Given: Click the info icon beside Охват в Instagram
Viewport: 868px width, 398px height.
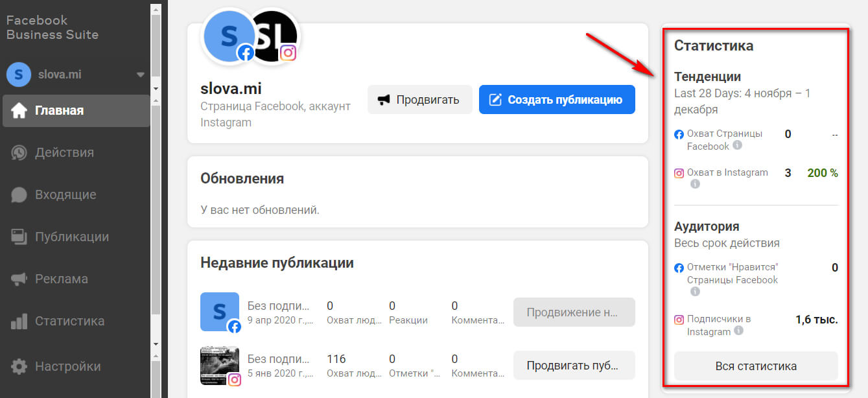Looking at the screenshot, I should coord(696,183).
